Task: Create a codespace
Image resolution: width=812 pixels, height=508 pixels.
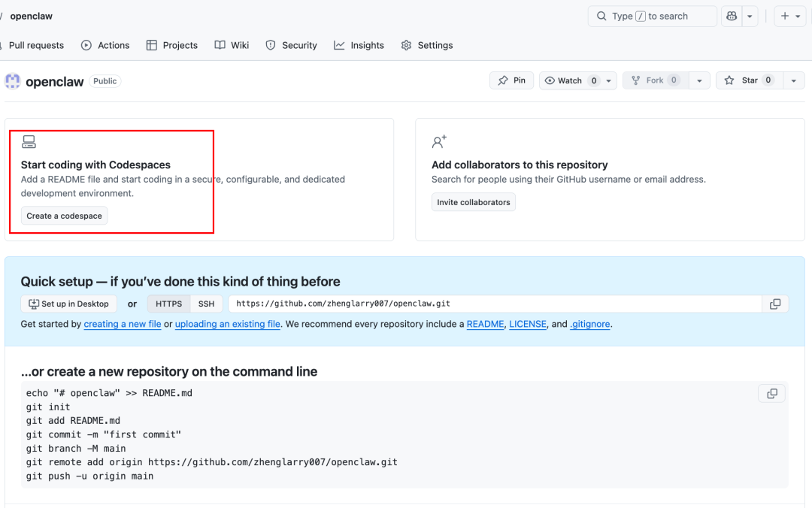Action: click(x=64, y=216)
